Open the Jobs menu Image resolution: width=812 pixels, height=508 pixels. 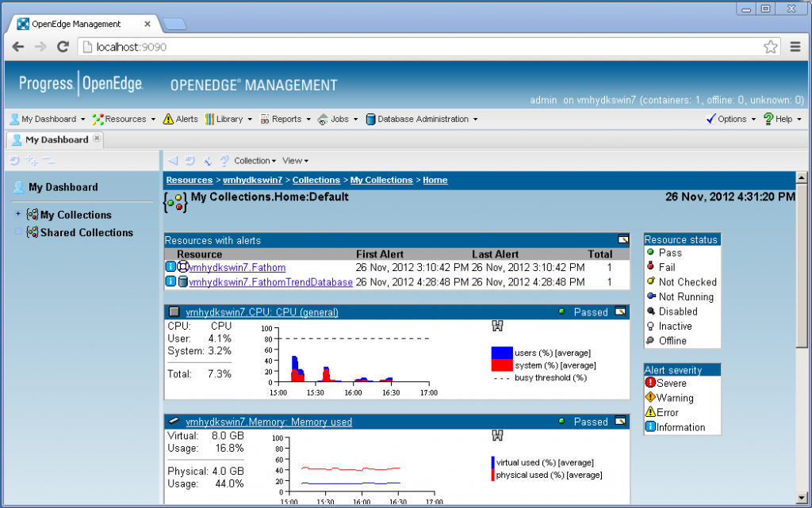click(338, 119)
